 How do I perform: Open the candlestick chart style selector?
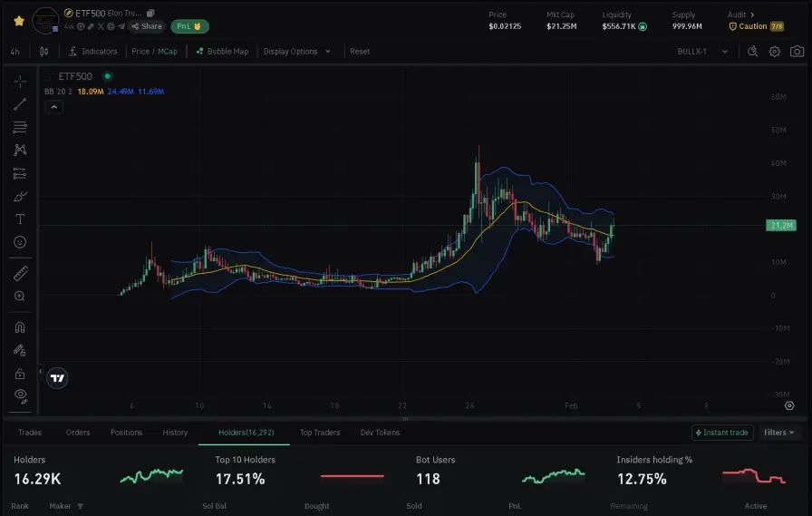tap(44, 52)
